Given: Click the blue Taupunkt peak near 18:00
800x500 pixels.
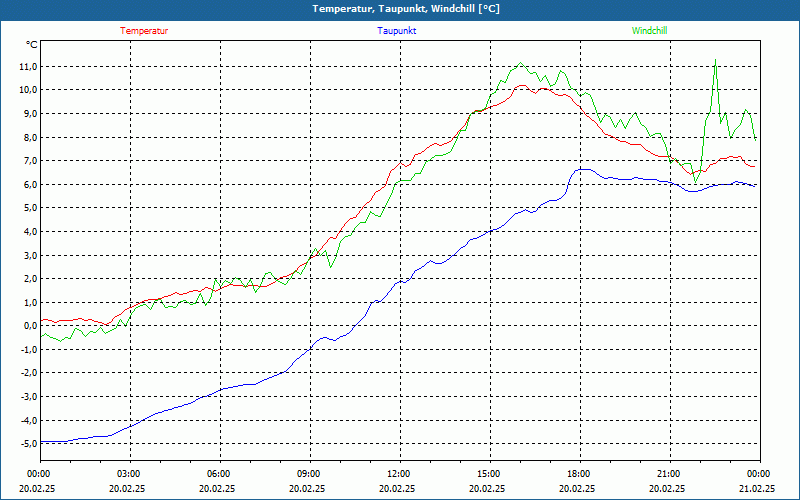Looking at the screenshot, I should click(583, 169).
